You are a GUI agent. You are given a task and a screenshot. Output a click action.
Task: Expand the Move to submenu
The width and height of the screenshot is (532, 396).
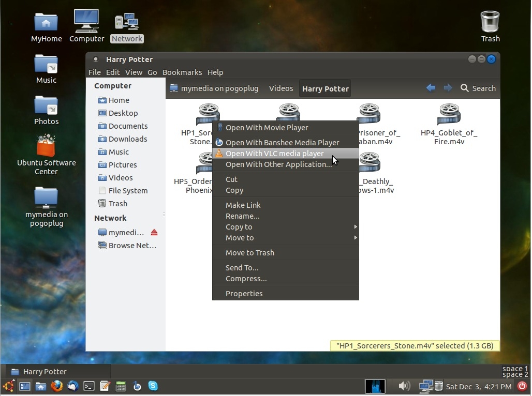[x=285, y=237]
